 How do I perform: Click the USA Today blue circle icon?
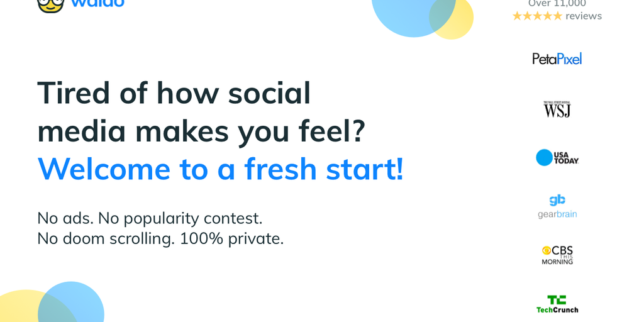(x=543, y=157)
